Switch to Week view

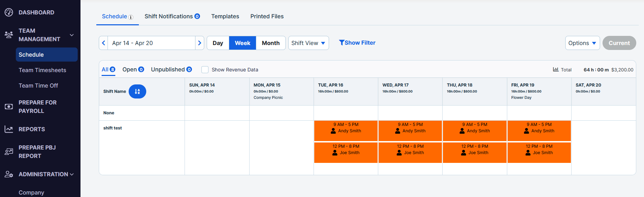coord(243,43)
